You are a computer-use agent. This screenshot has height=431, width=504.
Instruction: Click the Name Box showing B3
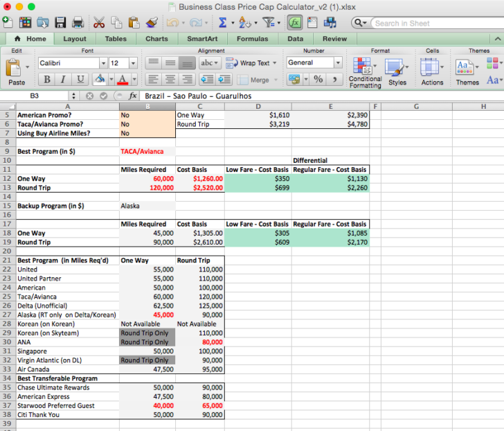pyautogui.click(x=35, y=96)
